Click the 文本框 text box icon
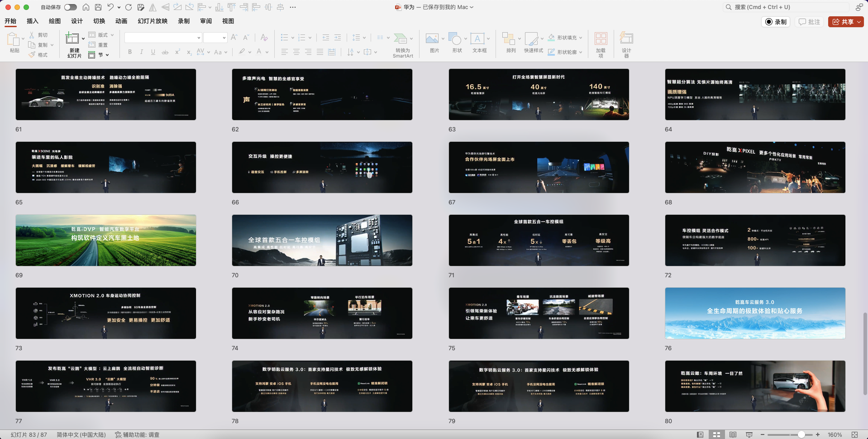Screen dimensions: 868x439 [477, 39]
